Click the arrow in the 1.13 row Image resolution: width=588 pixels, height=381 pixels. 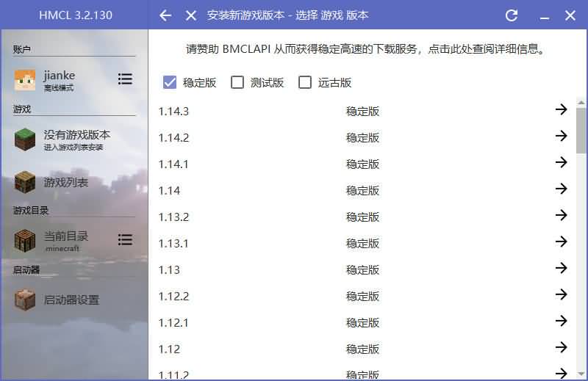click(561, 268)
